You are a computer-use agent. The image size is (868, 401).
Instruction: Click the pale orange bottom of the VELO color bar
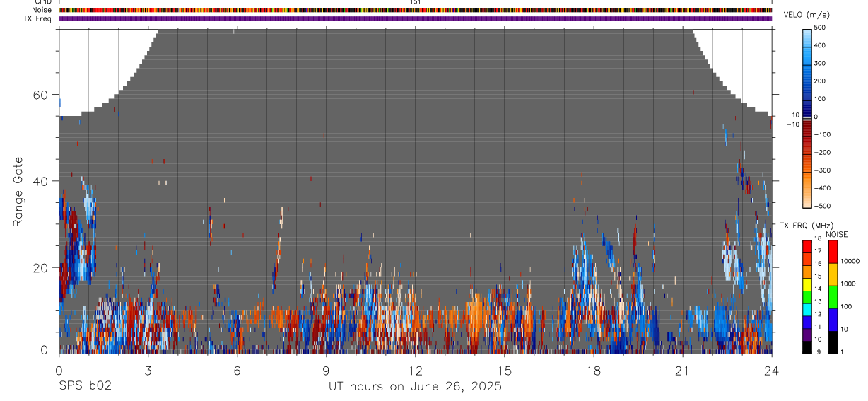(x=808, y=198)
